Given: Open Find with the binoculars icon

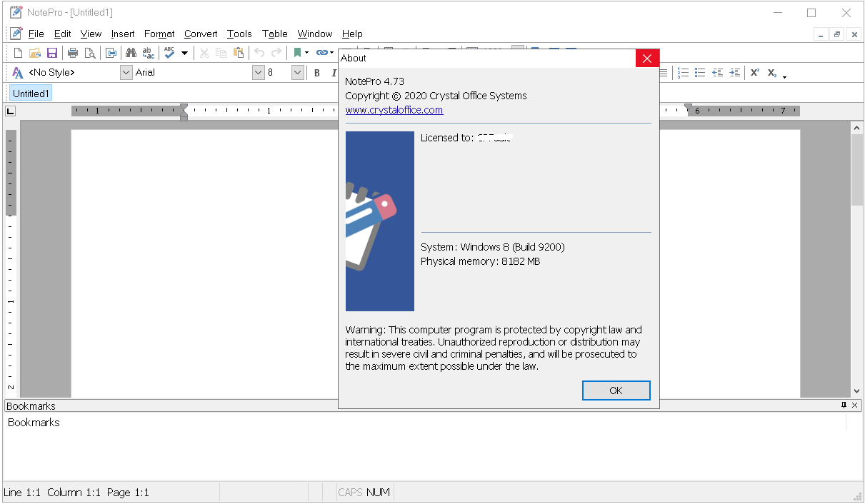Looking at the screenshot, I should [131, 53].
